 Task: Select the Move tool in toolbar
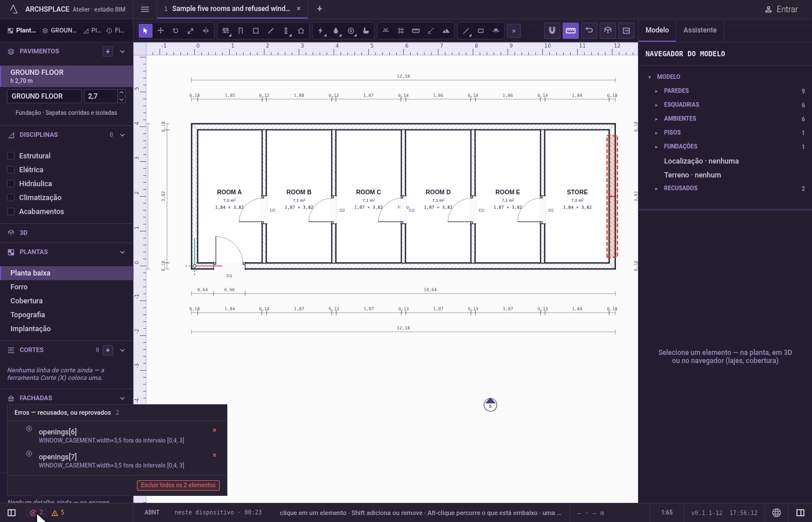[x=161, y=31]
